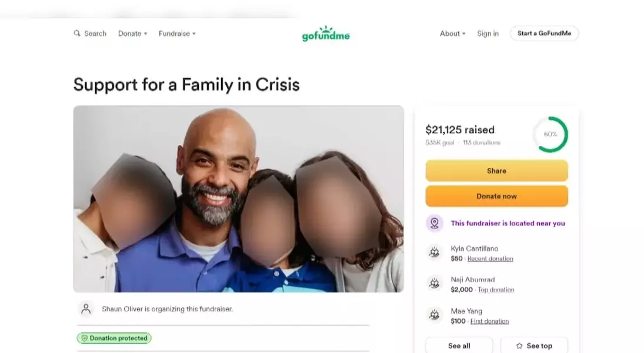Image resolution: width=644 pixels, height=353 pixels.
Task: Expand the Fundraise dropdown menu
Action: pos(177,34)
